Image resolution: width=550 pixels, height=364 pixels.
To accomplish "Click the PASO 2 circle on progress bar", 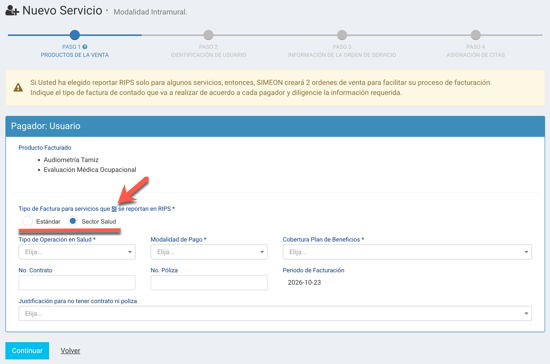I will pos(208,35).
